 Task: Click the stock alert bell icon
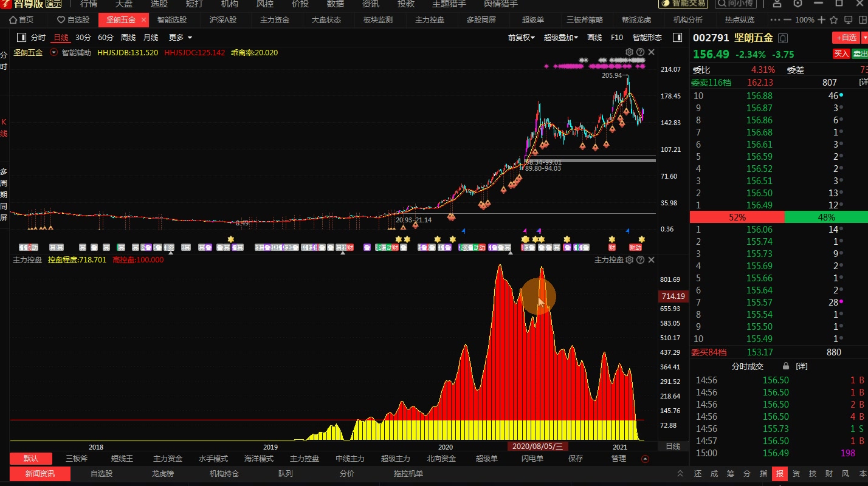point(783,38)
